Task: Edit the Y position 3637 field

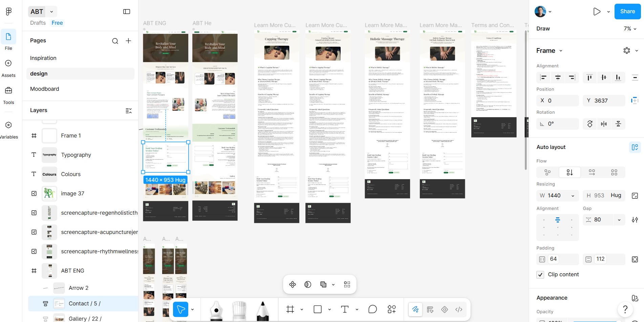Action: pyautogui.click(x=604, y=101)
